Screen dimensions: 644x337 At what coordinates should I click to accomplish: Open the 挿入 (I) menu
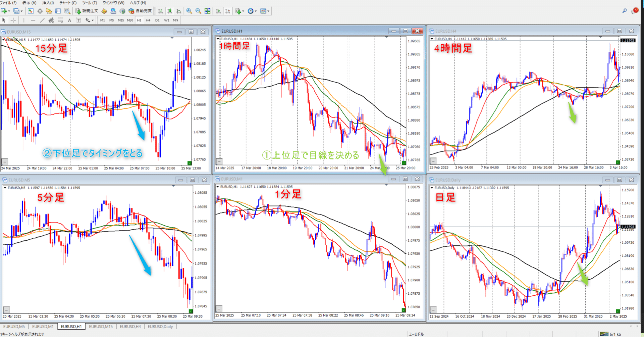point(48,3)
